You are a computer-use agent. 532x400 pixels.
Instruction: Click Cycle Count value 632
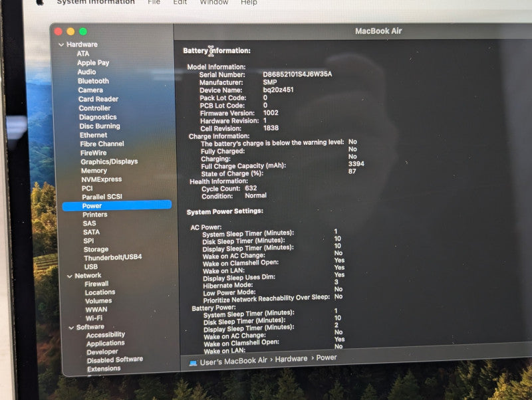click(251, 188)
